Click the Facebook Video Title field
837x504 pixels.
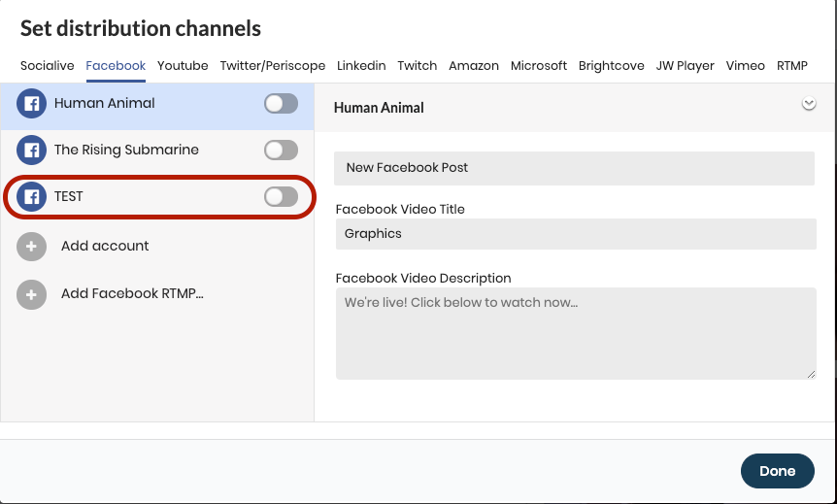pos(576,234)
